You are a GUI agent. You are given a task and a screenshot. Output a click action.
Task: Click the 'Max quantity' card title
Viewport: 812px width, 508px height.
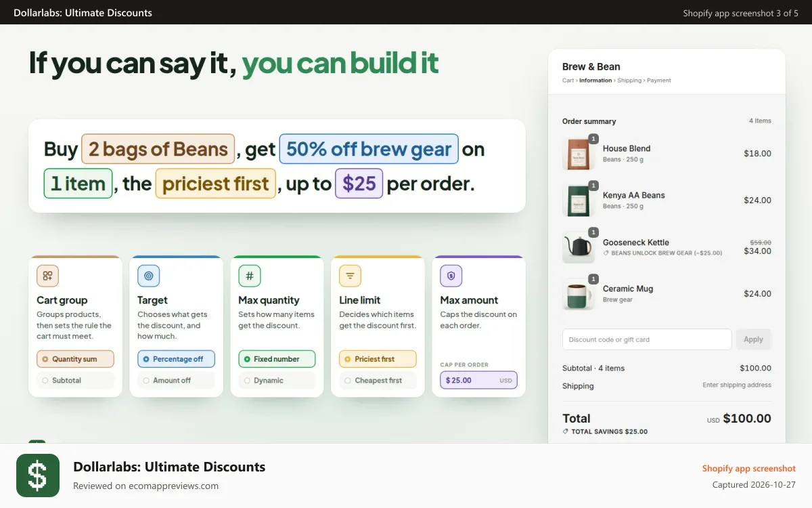point(269,300)
